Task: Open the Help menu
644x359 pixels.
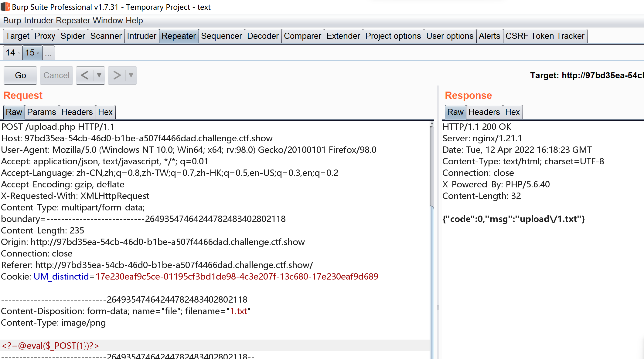Action: pos(134,21)
